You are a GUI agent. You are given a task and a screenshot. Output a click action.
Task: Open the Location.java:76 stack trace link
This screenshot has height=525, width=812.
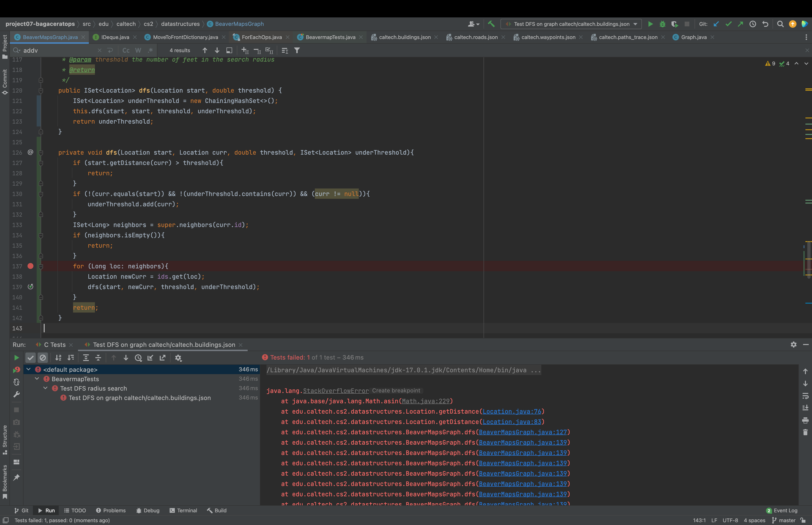[x=511, y=411]
